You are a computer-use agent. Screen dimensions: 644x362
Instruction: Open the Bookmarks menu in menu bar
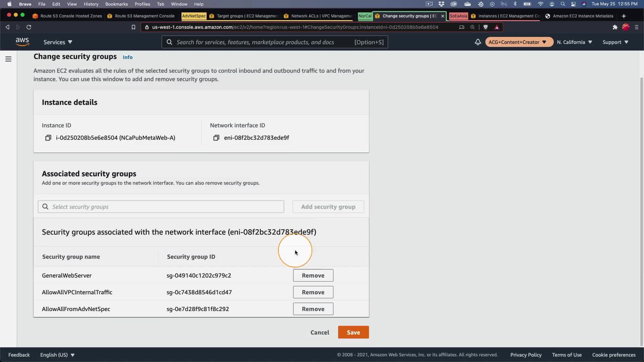(116, 4)
